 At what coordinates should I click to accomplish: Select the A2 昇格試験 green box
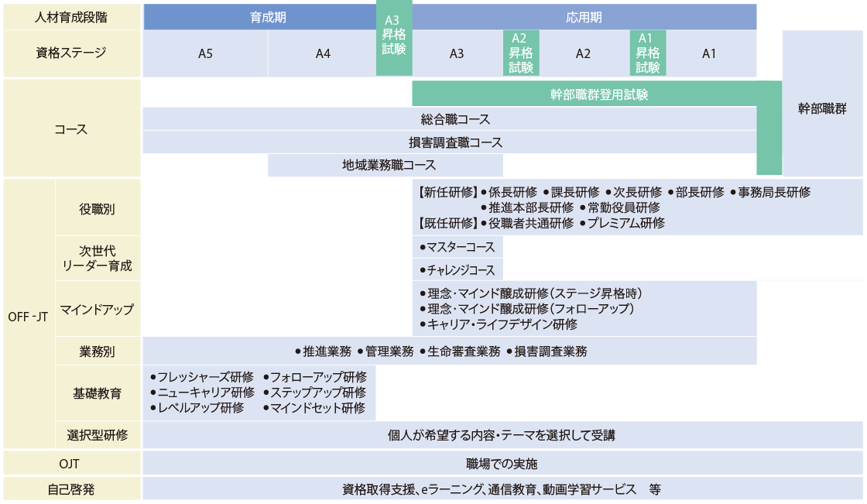pos(521,53)
